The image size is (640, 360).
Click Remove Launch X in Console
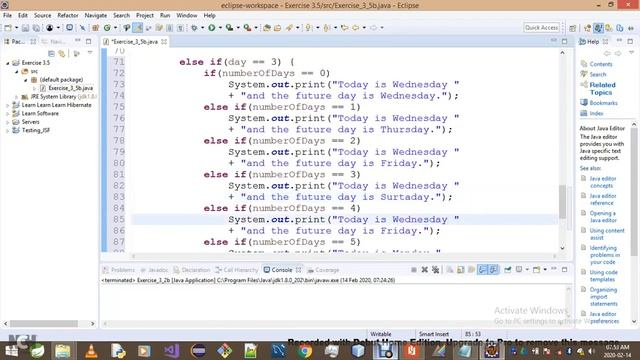pyautogui.click(x=424, y=270)
